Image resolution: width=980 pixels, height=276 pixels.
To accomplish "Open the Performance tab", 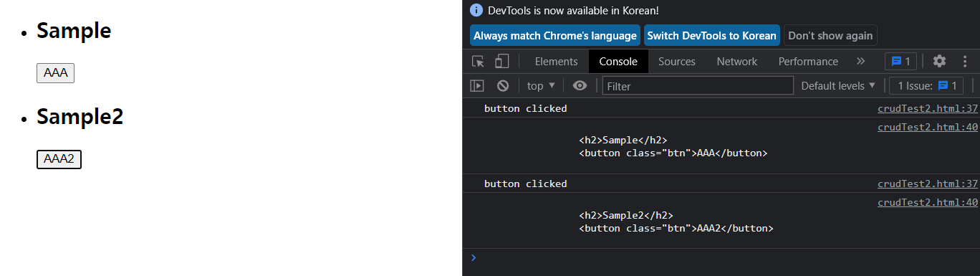I will [808, 62].
